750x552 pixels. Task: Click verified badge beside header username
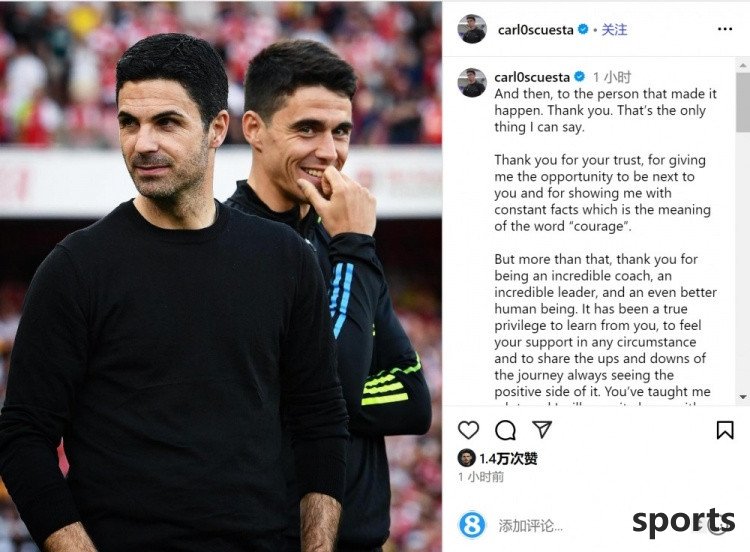(583, 29)
